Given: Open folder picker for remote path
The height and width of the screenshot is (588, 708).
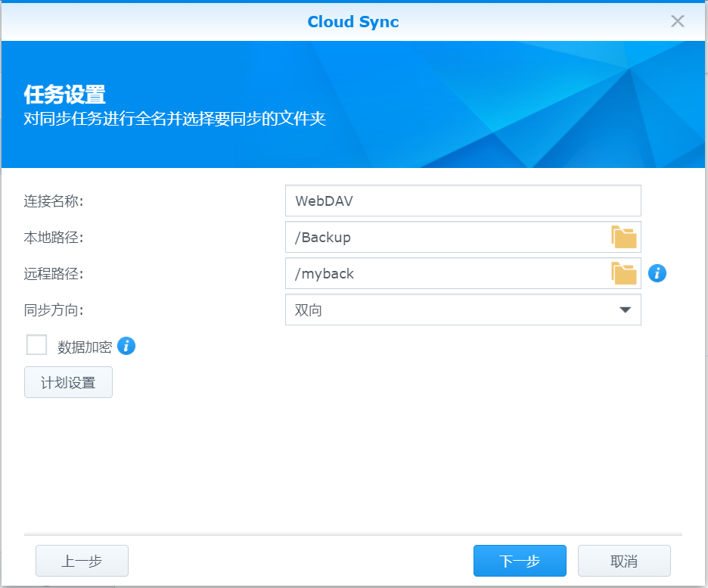Looking at the screenshot, I should [624, 274].
